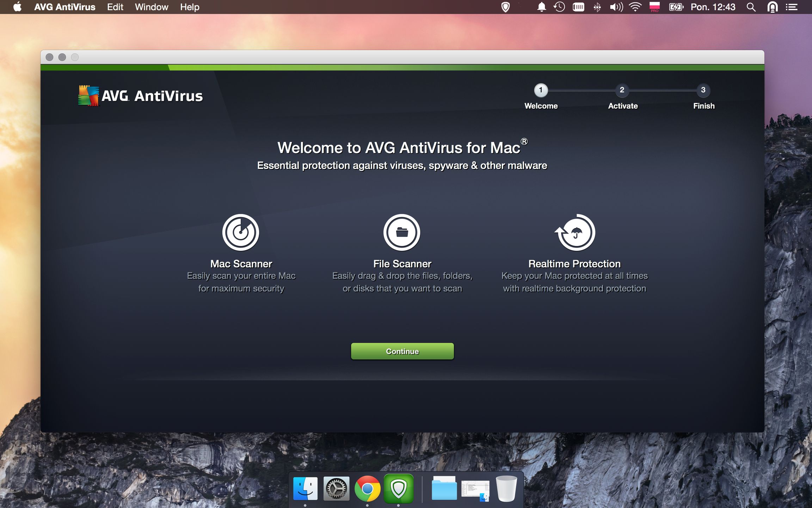Image resolution: width=812 pixels, height=508 pixels.
Task: Click the AVG shield icon in the menu bar
Action: click(x=505, y=7)
